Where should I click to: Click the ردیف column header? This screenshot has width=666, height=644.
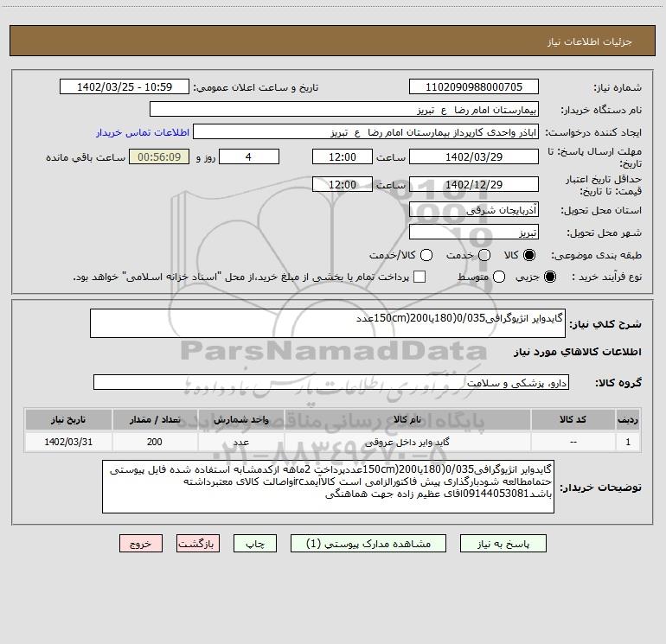(628, 419)
